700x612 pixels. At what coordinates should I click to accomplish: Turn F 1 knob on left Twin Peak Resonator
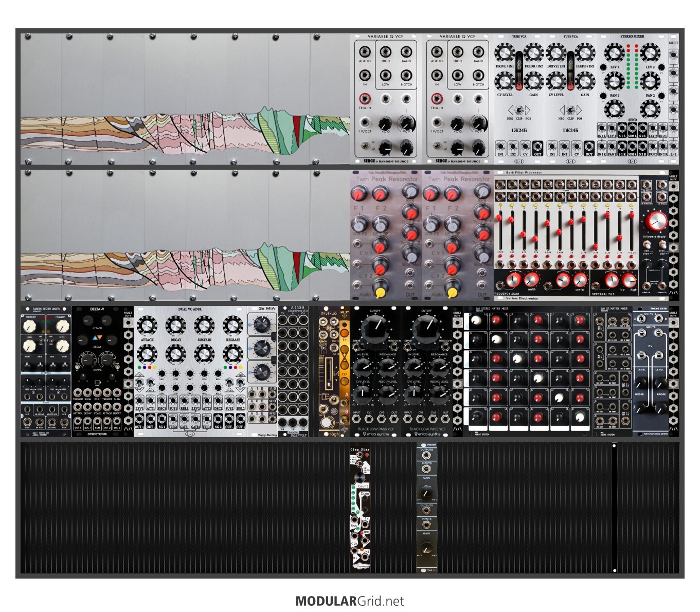(x=359, y=194)
